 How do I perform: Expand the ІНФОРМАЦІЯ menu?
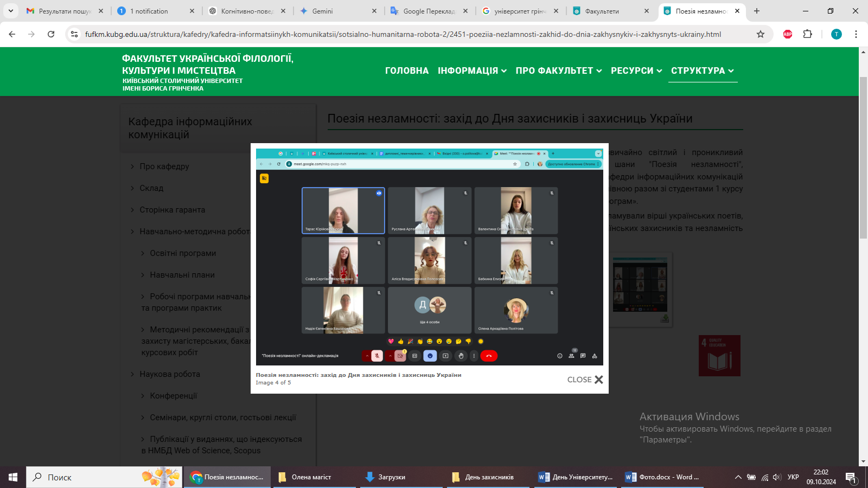[x=472, y=70]
